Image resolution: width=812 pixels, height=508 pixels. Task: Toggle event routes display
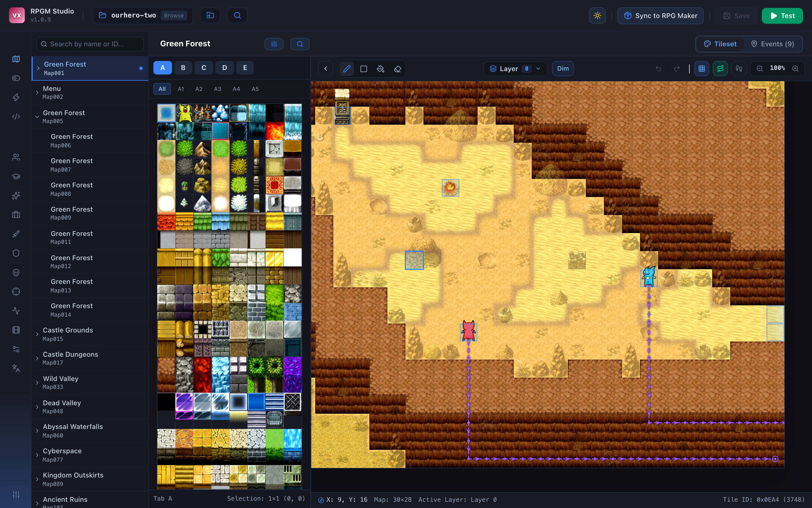[720, 69]
